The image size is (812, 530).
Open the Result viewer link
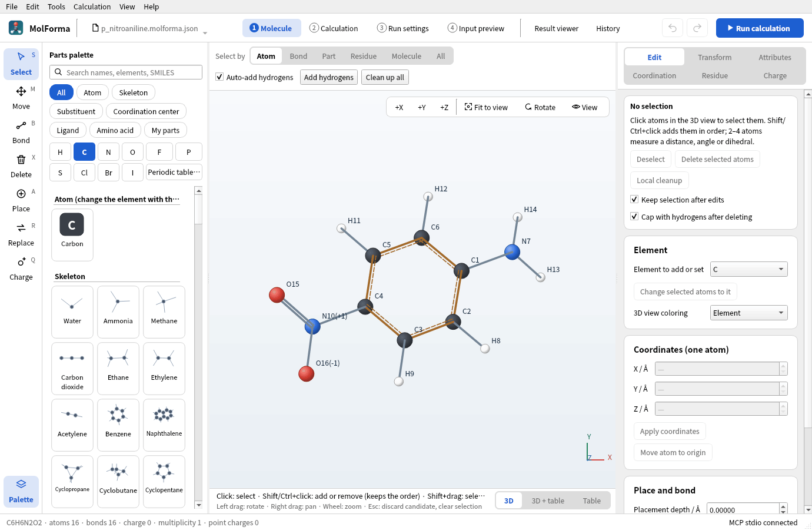[556, 28]
